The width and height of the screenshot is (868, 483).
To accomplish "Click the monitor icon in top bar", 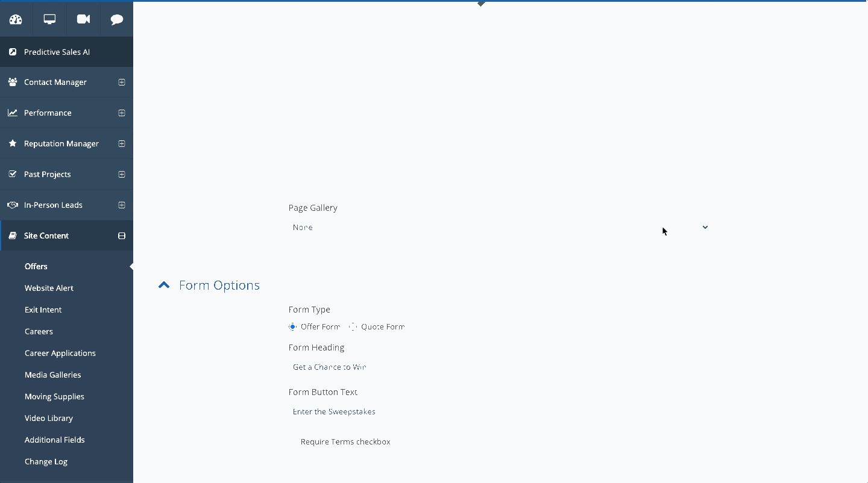I will [x=49, y=19].
